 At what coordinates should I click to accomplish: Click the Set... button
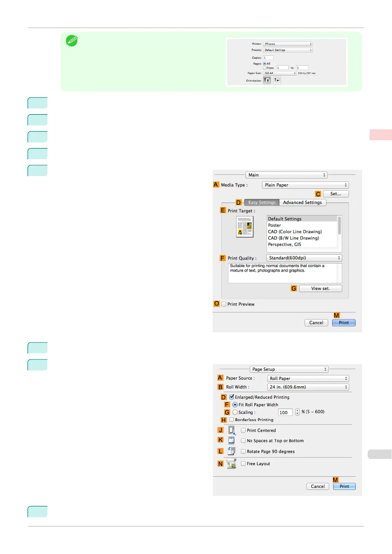click(x=336, y=194)
